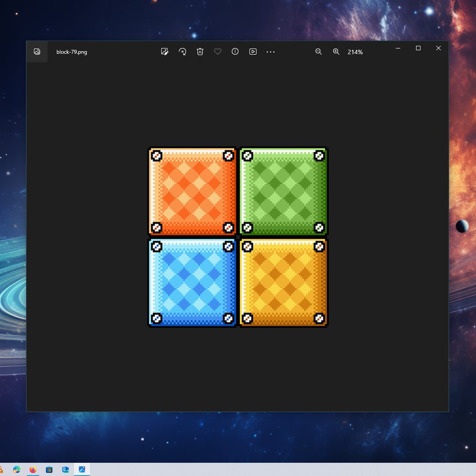
Task: Open the Microsoft Store
Action: coord(48,469)
